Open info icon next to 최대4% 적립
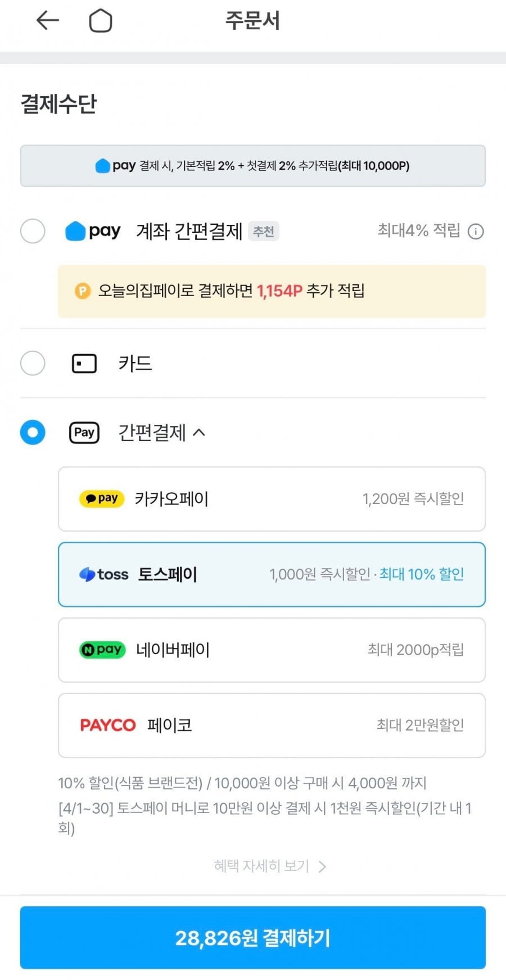This screenshot has width=506, height=980. [x=476, y=231]
